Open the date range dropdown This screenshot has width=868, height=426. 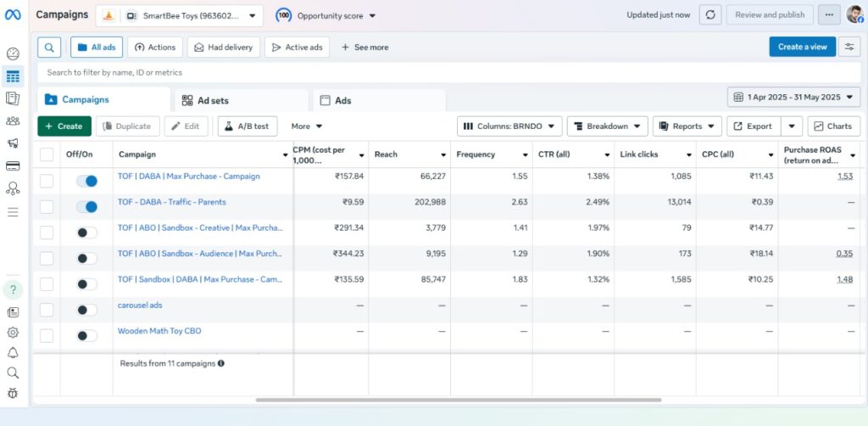pos(794,98)
